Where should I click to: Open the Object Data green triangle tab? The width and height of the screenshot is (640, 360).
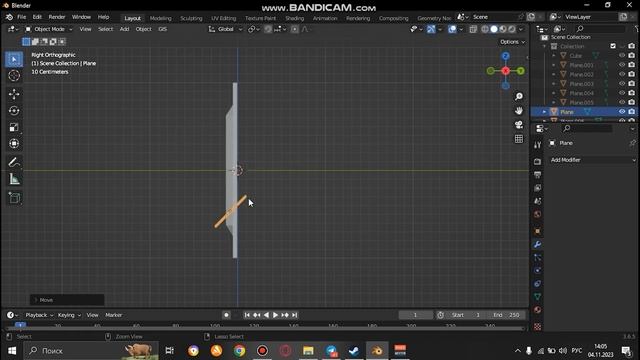(x=538, y=297)
